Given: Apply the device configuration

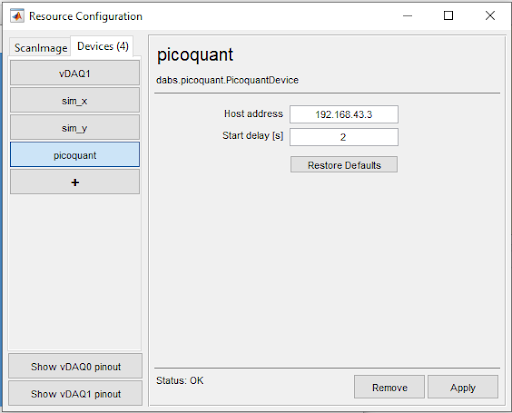Looking at the screenshot, I should click(463, 387).
